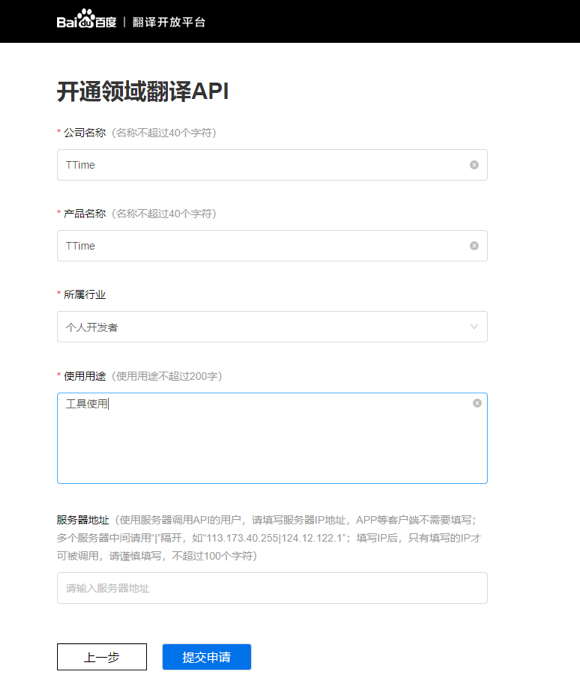Click the 请输入服务器地址 input field
580x681 pixels.
(272, 588)
